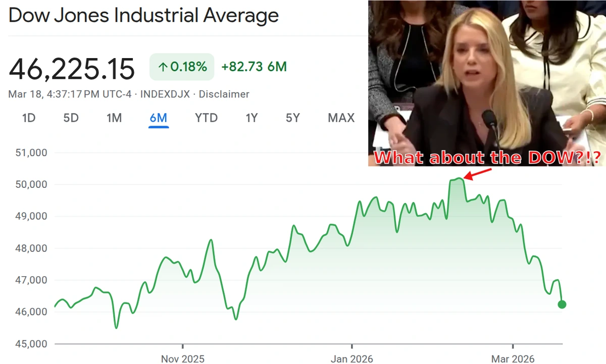Viewport: 606px width, 364px height.
Task: Click the Jan 2026 axis marker
Action: (351, 359)
